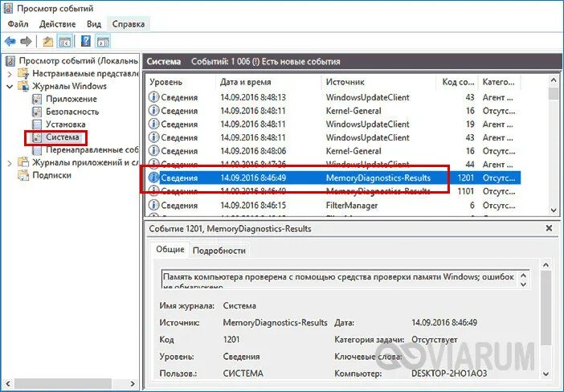The height and width of the screenshot is (392, 564).
Task: Select the MemoryDiagnostics-Results 1101 event row
Action: point(333,191)
